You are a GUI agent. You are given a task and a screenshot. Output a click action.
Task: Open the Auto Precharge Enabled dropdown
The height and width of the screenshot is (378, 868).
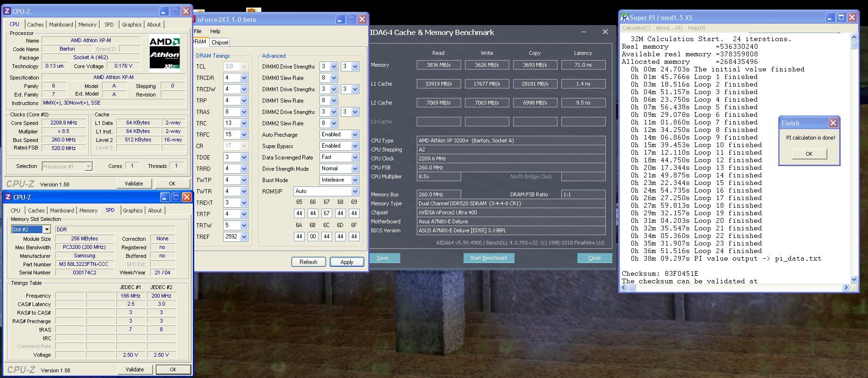pos(355,134)
